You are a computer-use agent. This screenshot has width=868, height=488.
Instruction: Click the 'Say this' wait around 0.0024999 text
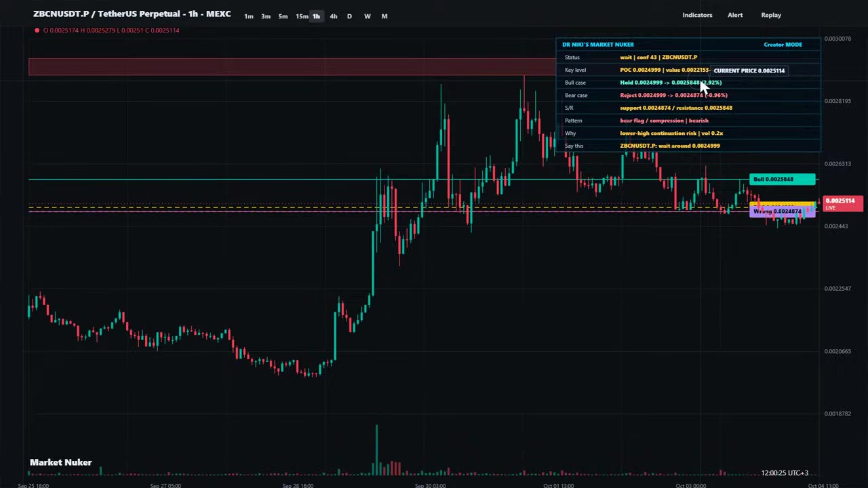pyautogui.click(x=670, y=146)
